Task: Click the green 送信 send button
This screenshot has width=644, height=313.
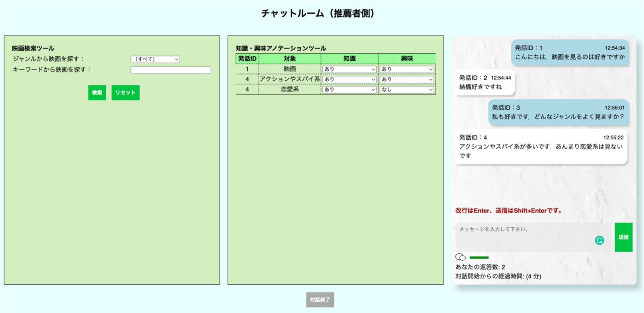Action: (623, 237)
